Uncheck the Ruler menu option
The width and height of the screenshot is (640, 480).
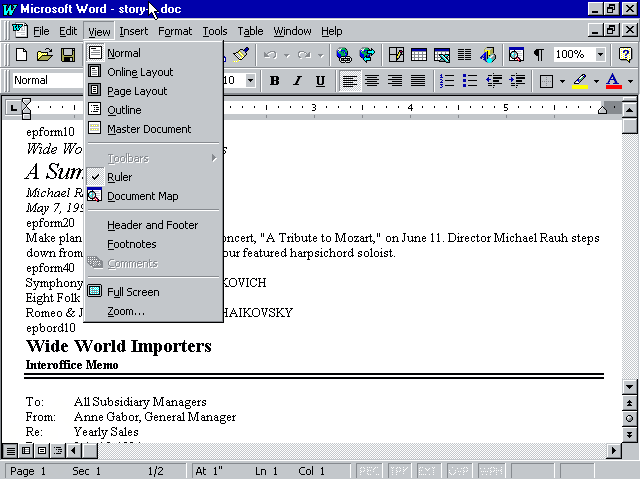[153, 177]
